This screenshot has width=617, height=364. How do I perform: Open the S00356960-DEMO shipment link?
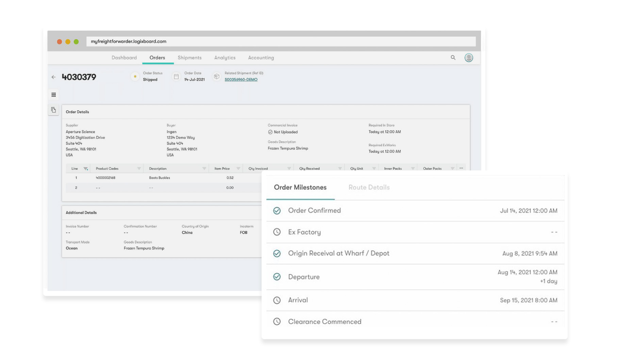241,80
